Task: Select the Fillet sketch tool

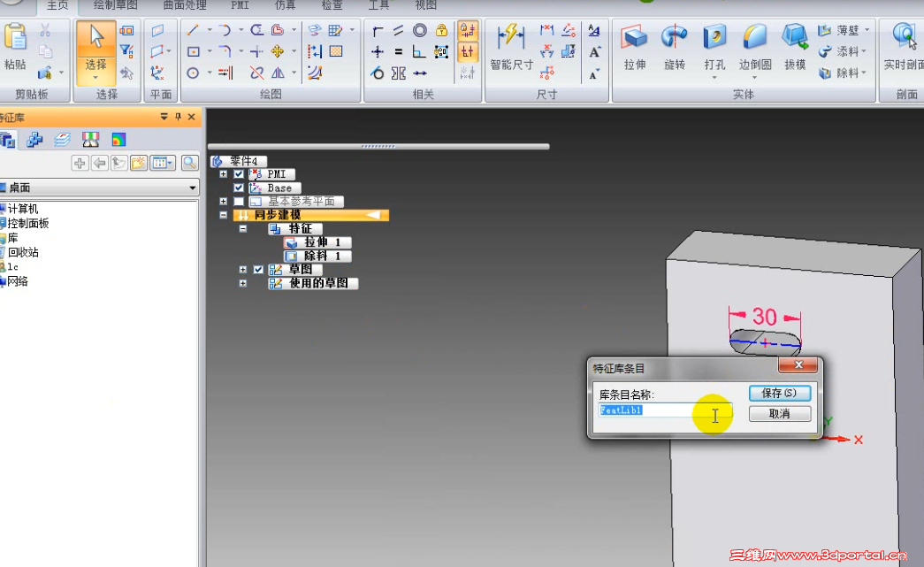Action: pyautogui.click(x=225, y=52)
